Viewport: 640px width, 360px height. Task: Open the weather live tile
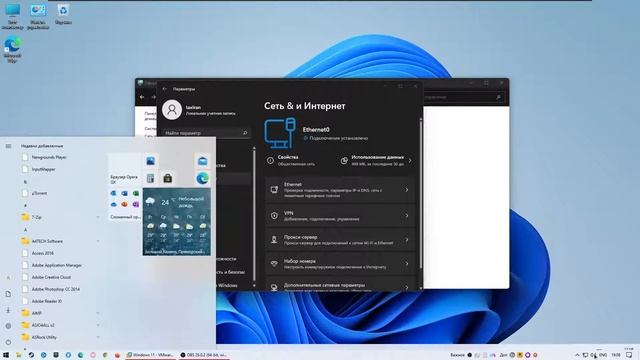coord(176,222)
